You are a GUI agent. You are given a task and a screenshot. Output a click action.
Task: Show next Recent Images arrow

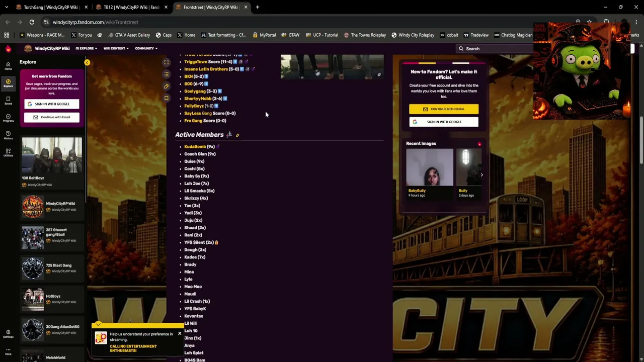[x=481, y=175]
